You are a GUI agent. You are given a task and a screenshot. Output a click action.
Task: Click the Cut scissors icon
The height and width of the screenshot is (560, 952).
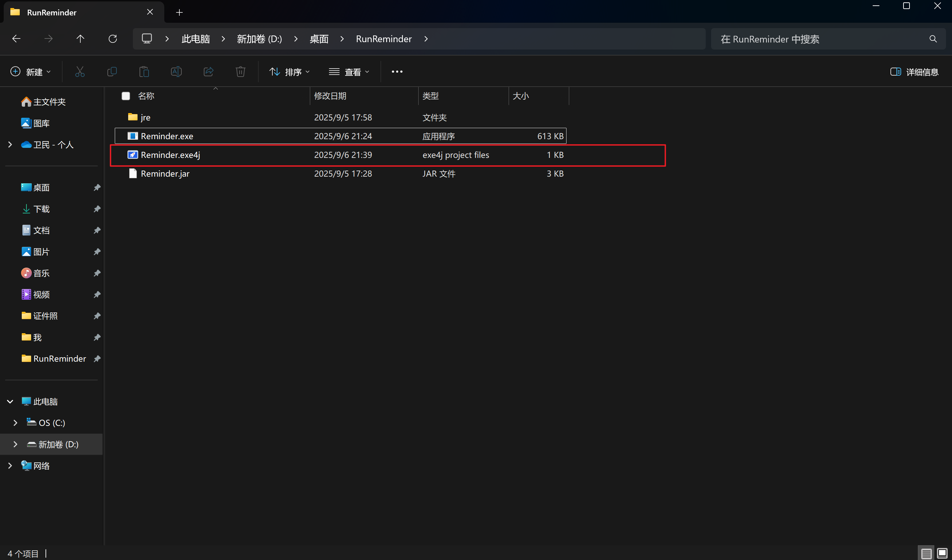80,72
